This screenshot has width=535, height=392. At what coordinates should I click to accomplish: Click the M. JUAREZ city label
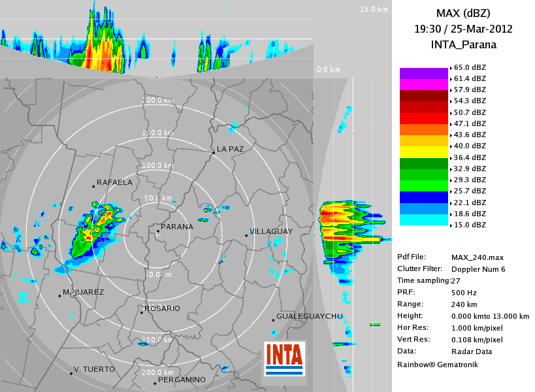pos(83,293)
